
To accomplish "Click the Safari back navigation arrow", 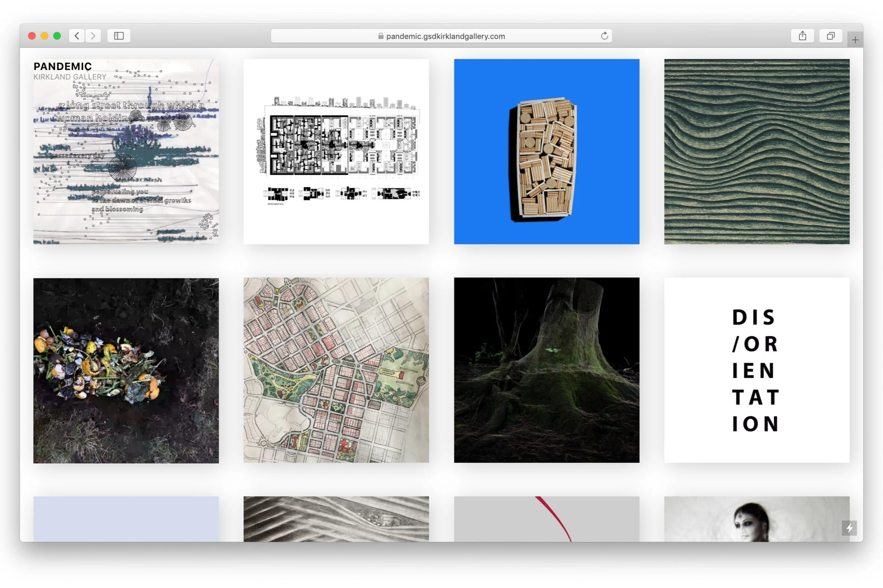I will 77,36.
